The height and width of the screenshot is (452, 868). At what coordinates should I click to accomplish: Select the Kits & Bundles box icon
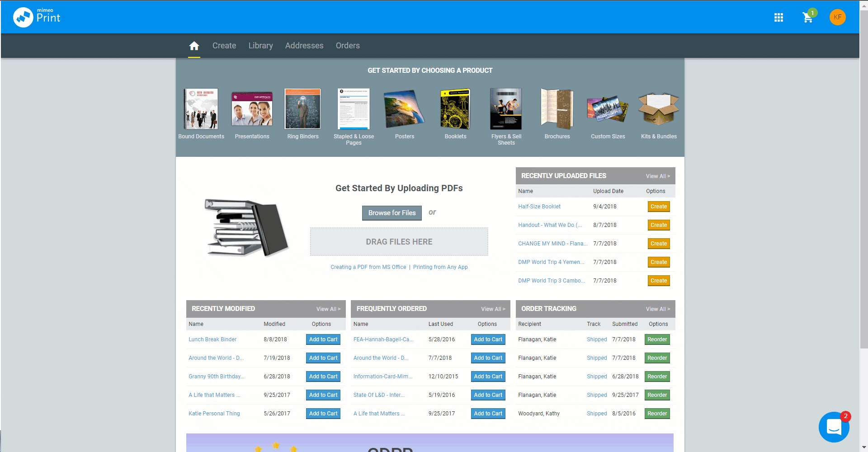[658, 109]
